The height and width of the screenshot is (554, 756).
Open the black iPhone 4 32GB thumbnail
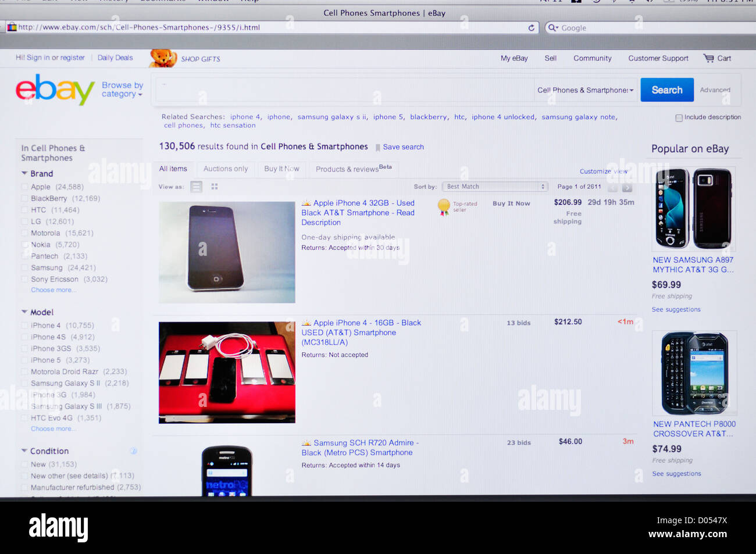click(227, 252)
